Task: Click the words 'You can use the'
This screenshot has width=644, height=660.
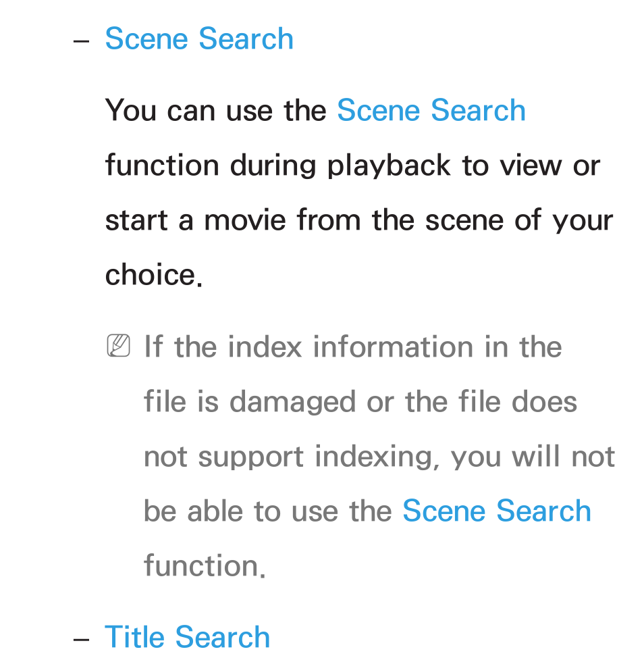Action: (215, 110)
